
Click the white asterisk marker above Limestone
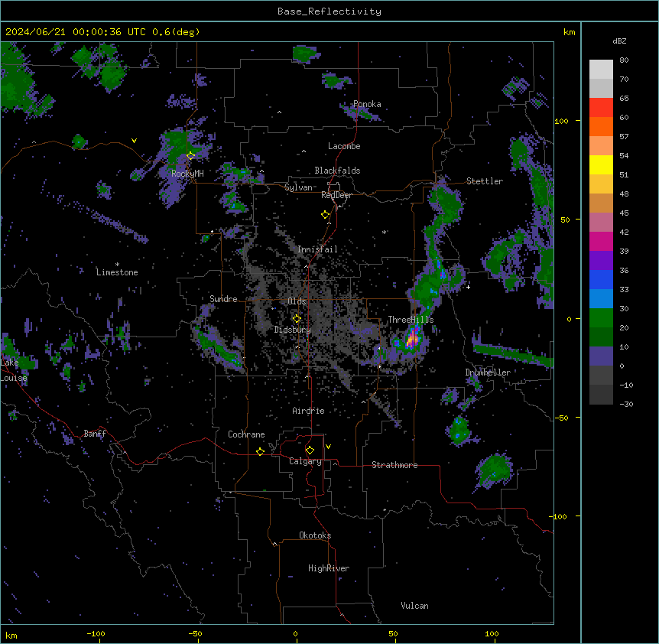(x=117, y=265)
